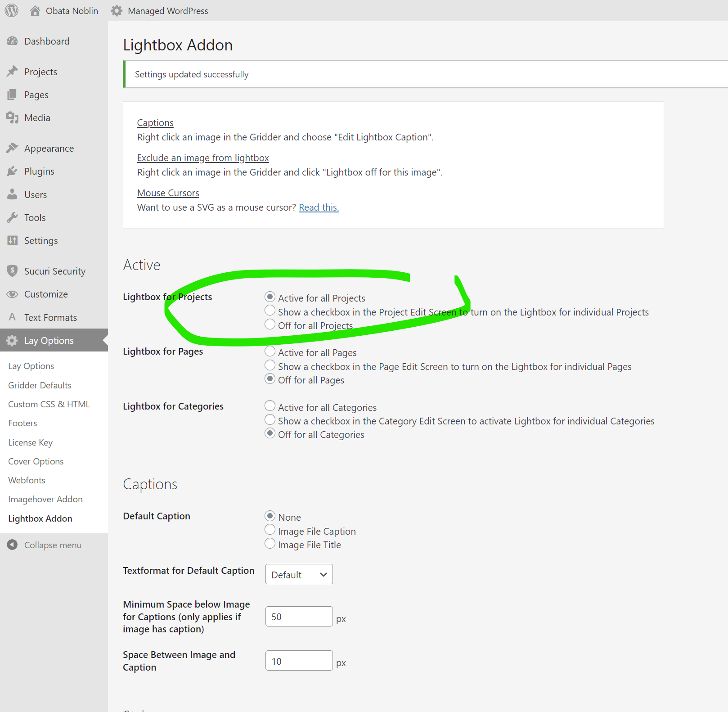Click the Minimum Space below Image field
This screenshot has width=728, height=712.
299,617
